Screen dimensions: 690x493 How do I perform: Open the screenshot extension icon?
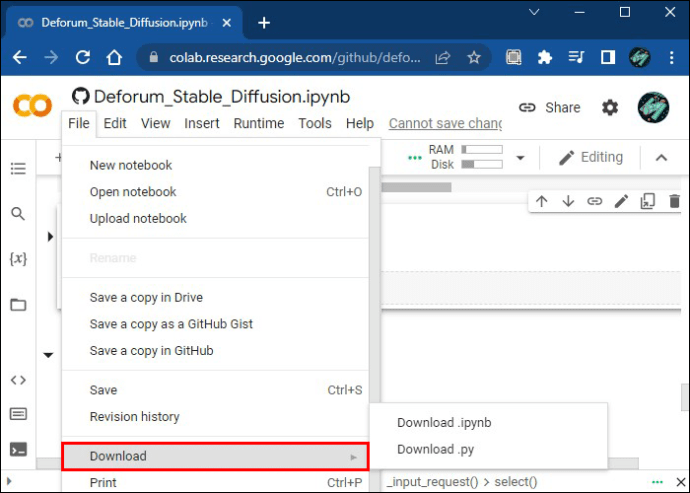pos(514,57)
